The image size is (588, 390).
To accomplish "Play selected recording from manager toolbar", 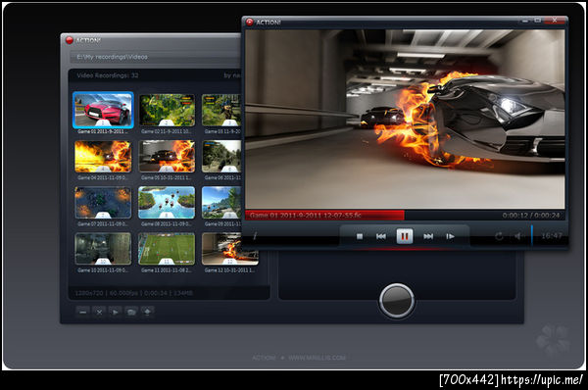I will [115, 312].
